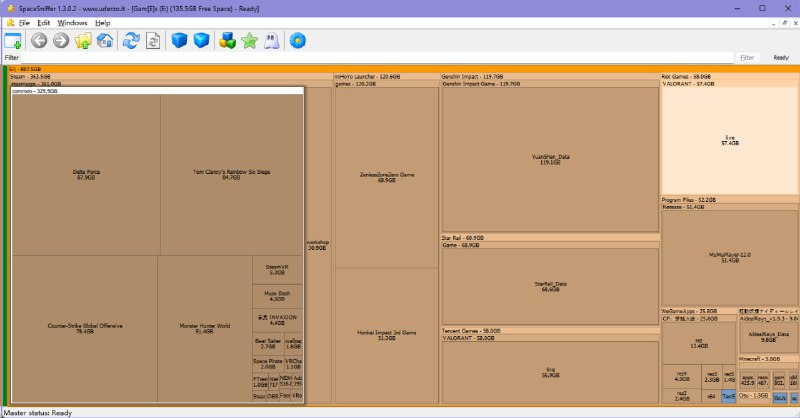This screenshot has height=418, width=800.
Task: Toggle the green star toolbar button
Action: [249, 41]
